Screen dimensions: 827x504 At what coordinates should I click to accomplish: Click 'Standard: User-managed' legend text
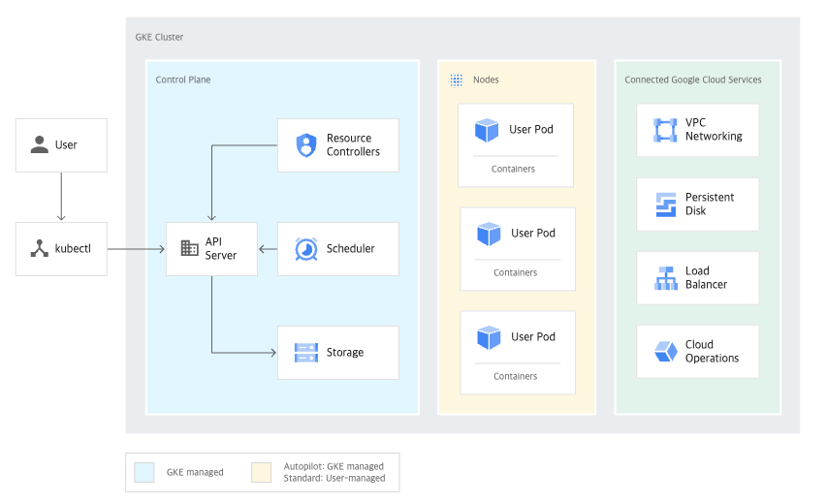point(334,478)
